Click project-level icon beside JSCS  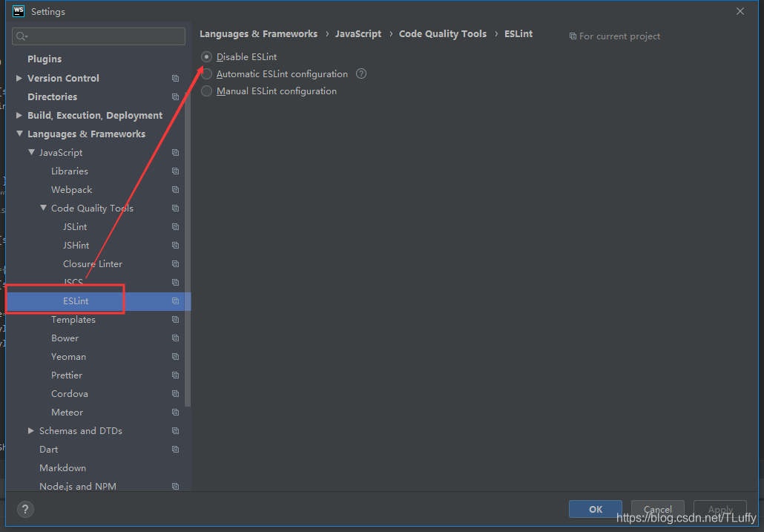click(x=175, y=282)
